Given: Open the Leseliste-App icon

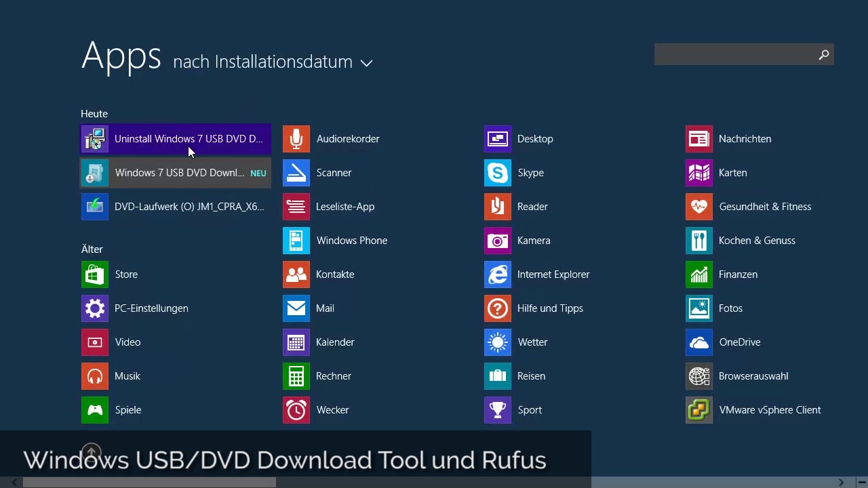Looking at the screenshot, I should click(296, 207).
